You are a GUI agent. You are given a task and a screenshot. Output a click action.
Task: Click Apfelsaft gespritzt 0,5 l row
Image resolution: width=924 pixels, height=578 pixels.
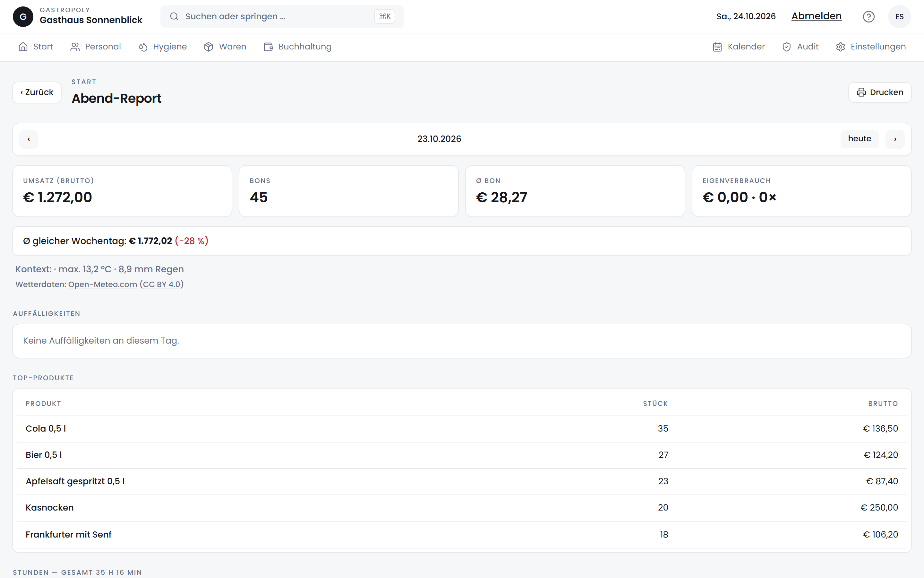click(462, 482)
